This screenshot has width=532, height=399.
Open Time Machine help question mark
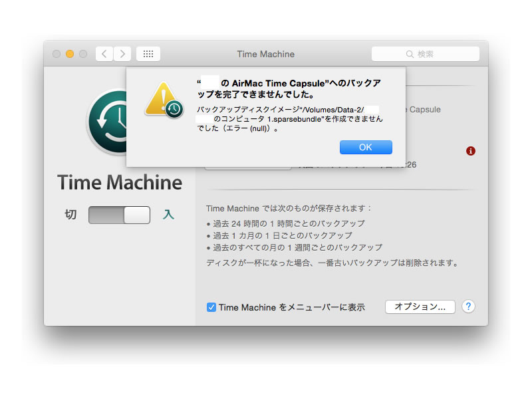coord(468,307)
